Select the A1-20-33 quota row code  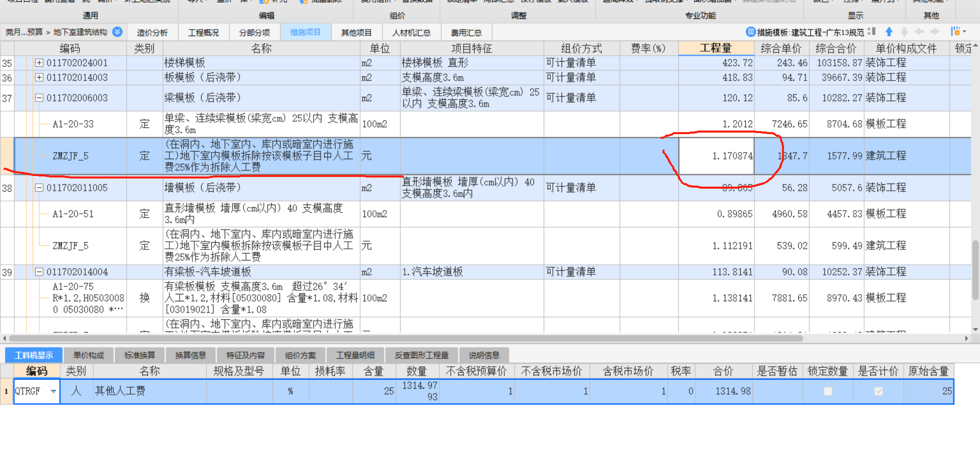73,124
